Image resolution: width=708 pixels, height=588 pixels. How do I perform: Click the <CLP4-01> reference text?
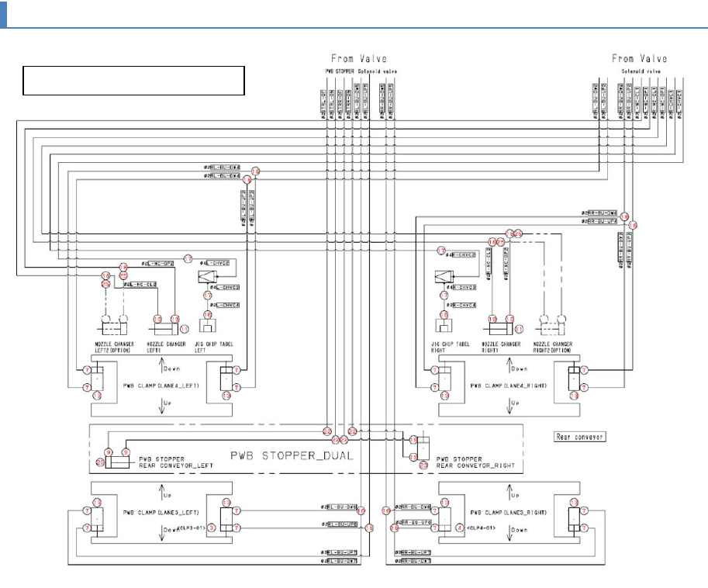coord(482,527)
